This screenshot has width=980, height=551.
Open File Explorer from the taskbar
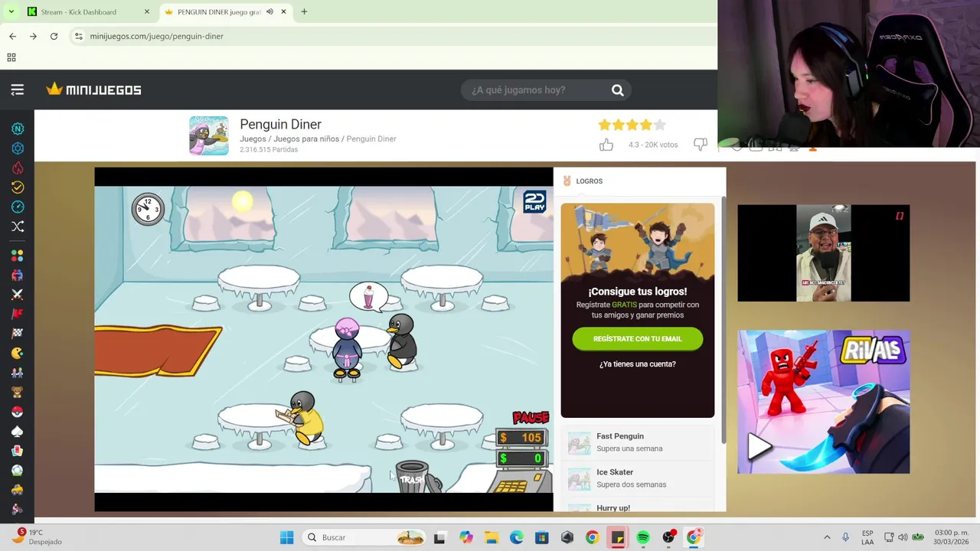tap(491, 537)
